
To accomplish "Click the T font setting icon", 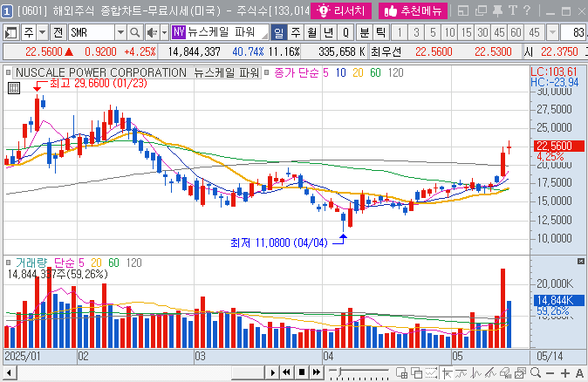I will [513, 10].
